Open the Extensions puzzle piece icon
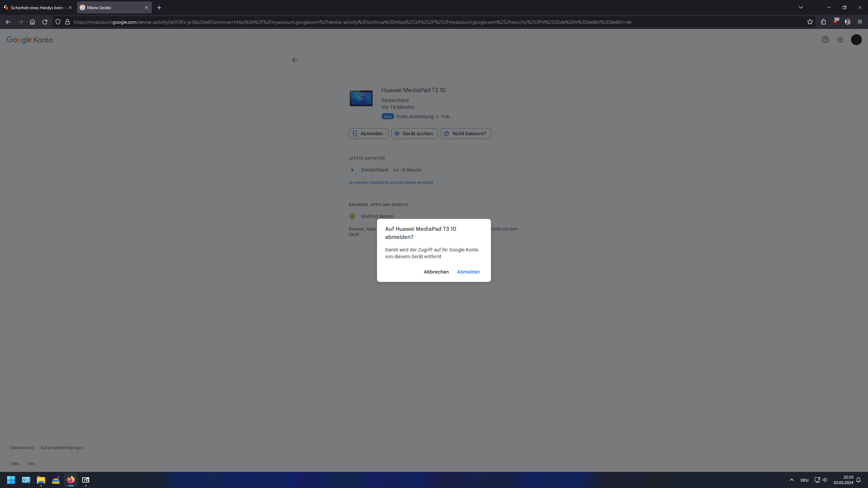Screen dimensions: 868x488 click(823, 22)
